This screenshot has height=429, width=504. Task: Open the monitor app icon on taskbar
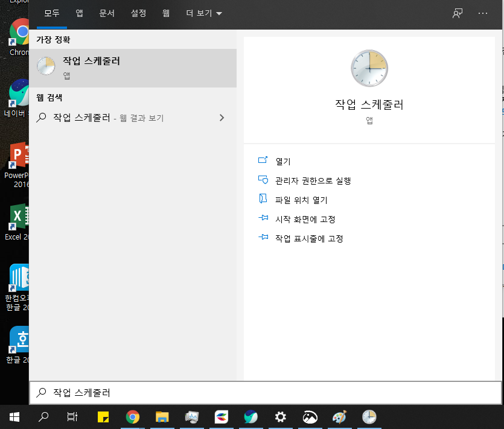click(191, 417)
